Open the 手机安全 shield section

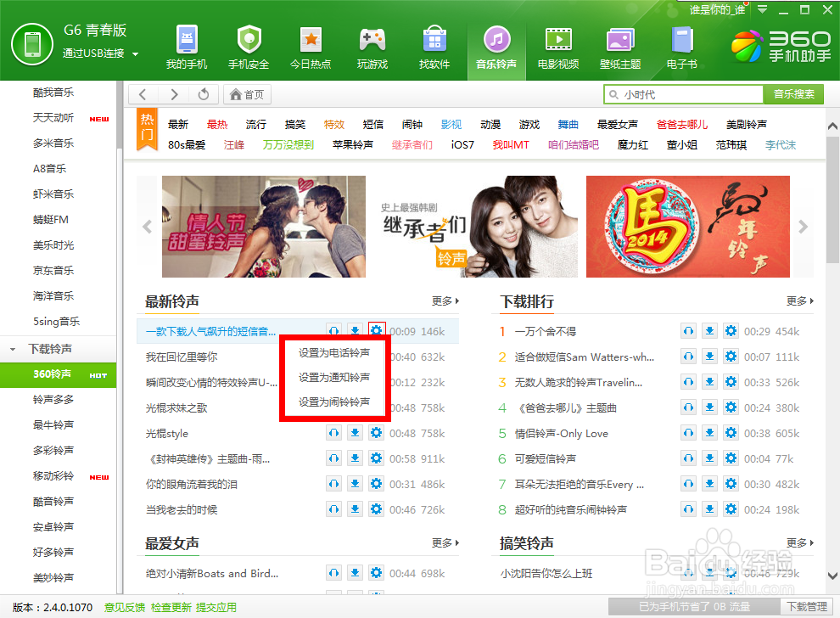click(249, 48)
